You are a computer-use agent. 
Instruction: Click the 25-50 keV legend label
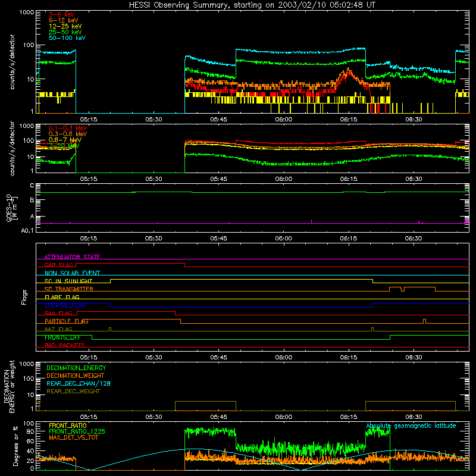(x=65, y=32)
